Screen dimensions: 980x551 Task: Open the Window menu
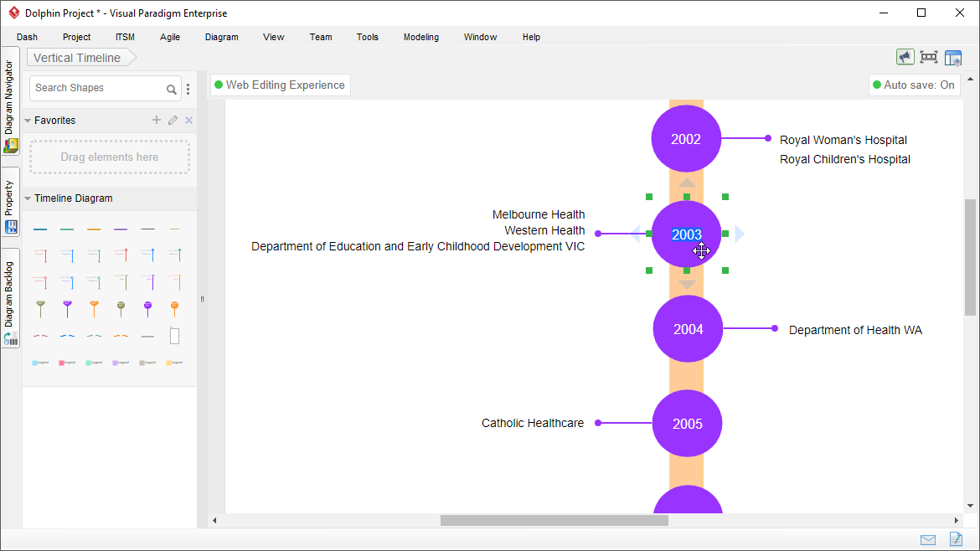(480, 37)
